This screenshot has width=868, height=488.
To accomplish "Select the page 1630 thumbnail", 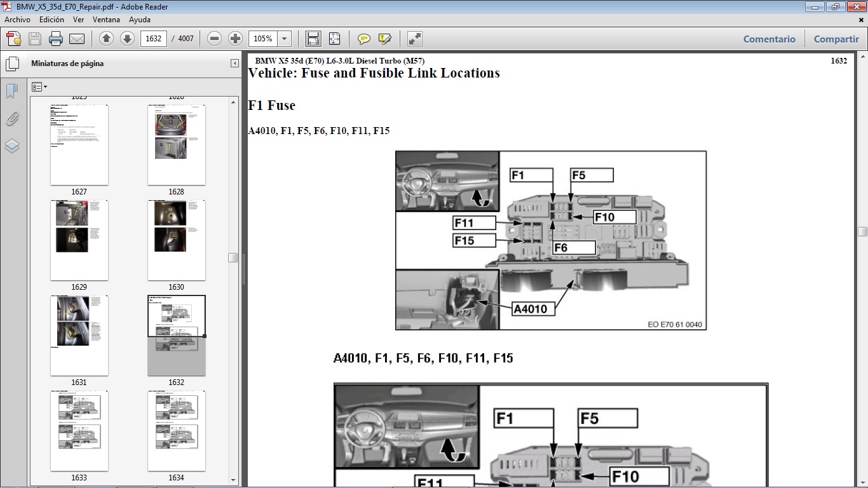I will pyautogui.click(x=176, y=240).
